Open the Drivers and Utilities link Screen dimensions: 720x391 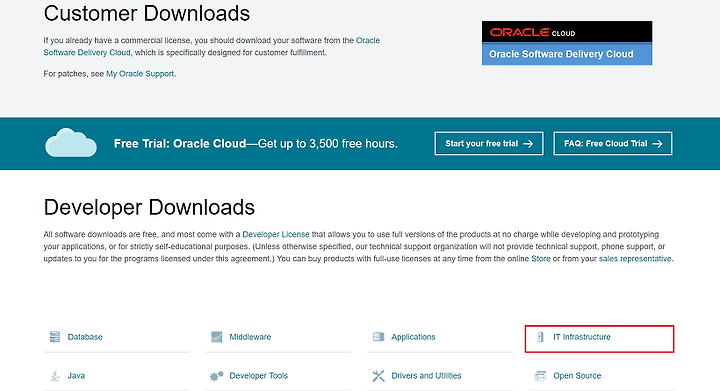click(x=426, y=376)
